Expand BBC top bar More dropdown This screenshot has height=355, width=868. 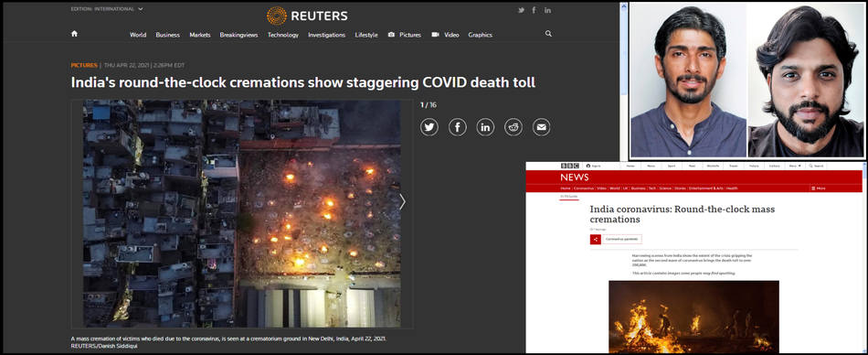[794, 166]
